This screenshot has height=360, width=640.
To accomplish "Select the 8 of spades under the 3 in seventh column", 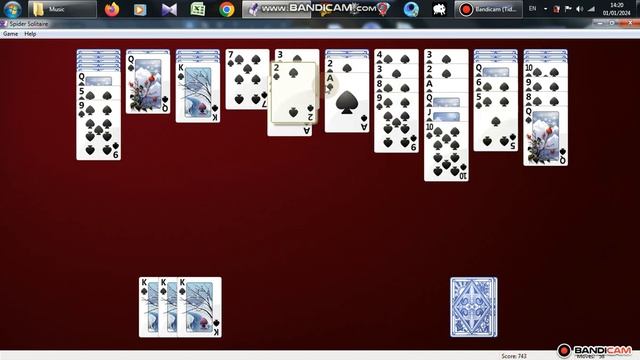I will 396,86.
